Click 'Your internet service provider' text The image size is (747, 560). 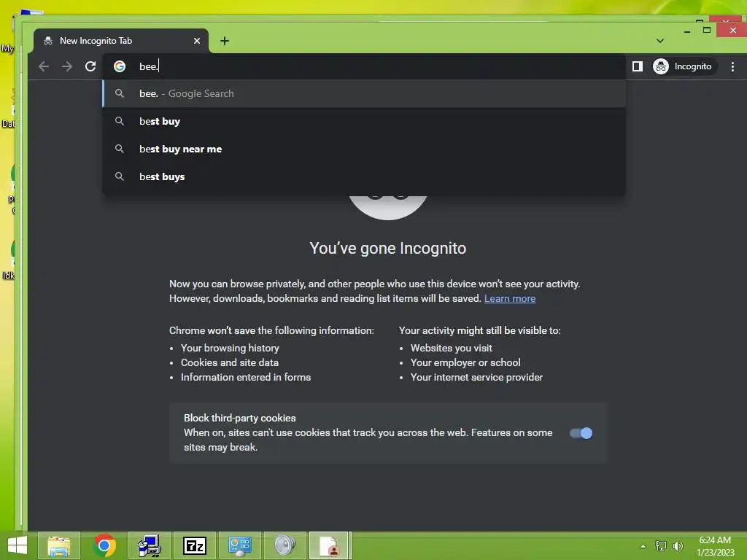coord(476,377)
